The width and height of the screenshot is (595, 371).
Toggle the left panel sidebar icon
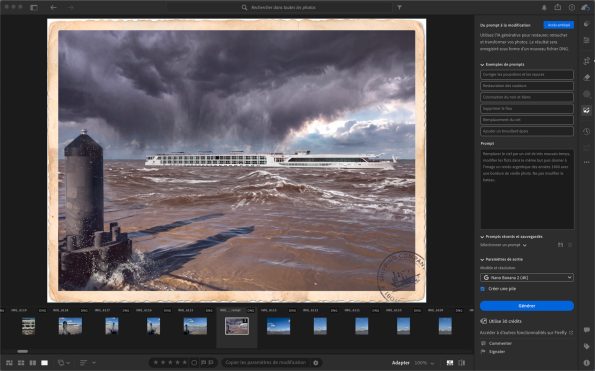pos(34,7)
